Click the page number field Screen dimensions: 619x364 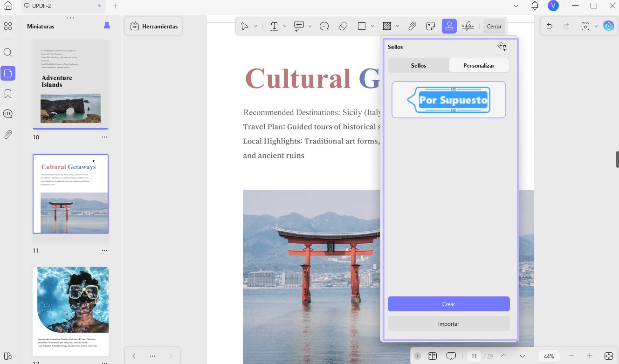[x=474, y=356]
